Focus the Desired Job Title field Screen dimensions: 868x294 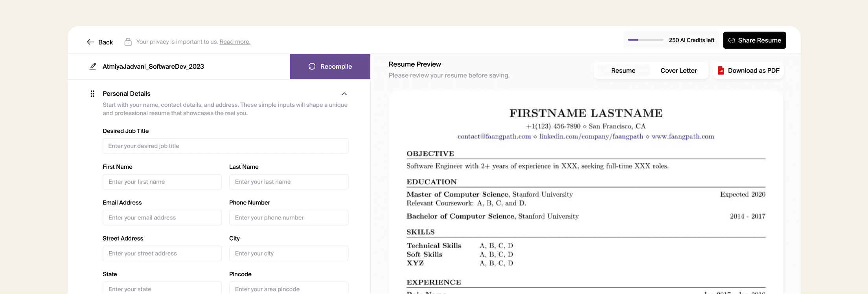225,146
